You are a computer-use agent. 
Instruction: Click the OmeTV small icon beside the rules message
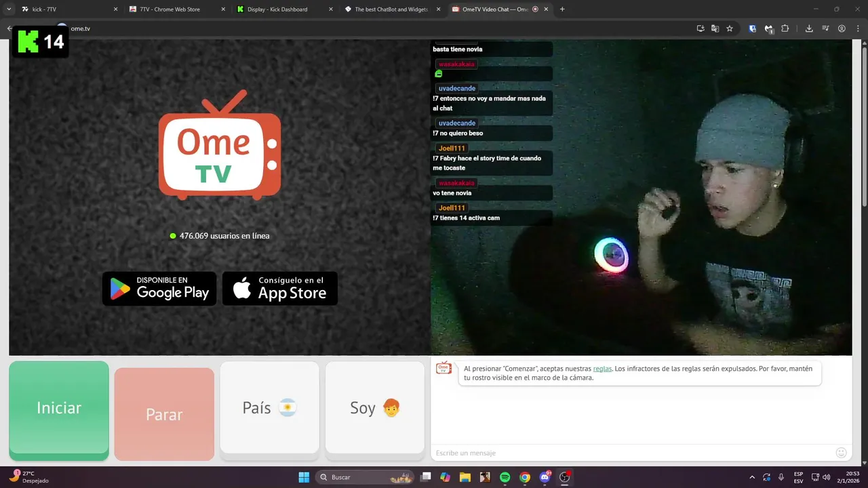coord(443,368)
